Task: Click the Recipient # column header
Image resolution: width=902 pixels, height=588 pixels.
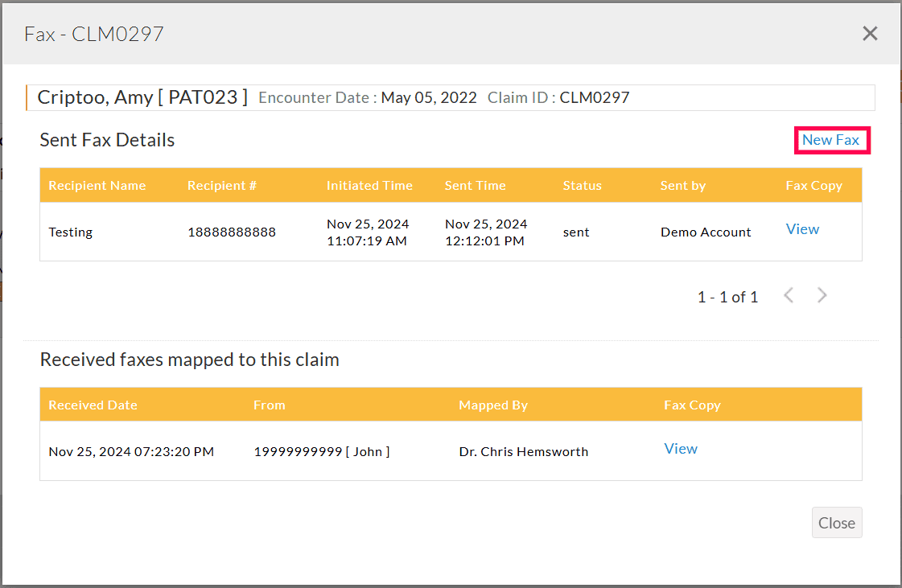Action: pyautogui.click(x=222, y=186)
